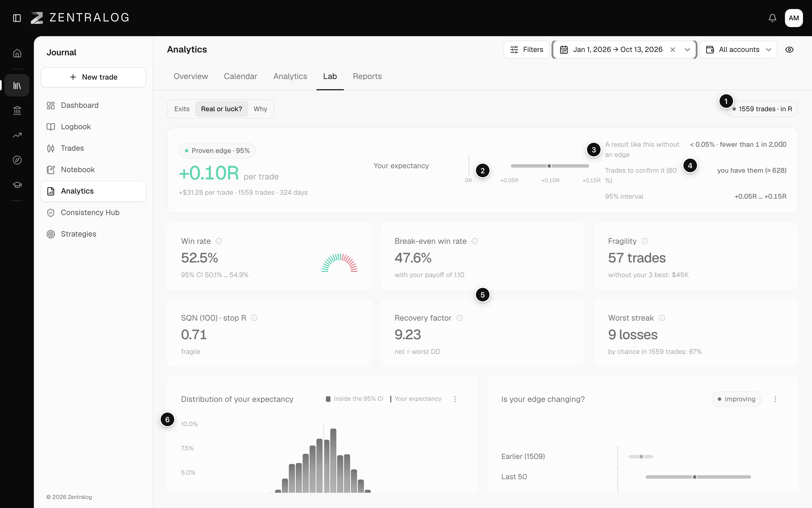The image size is (812, 508).
Task: Open the compass icon in rail
Action: 17,160
